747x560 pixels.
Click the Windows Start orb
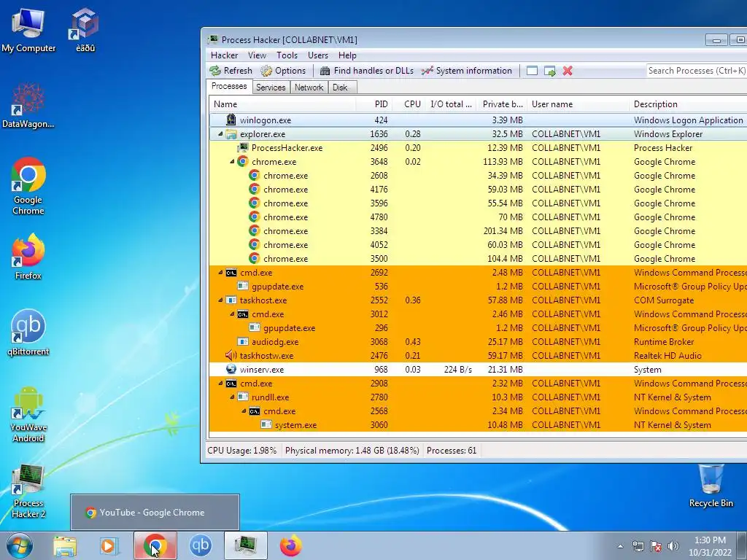[x=20, y=545]
